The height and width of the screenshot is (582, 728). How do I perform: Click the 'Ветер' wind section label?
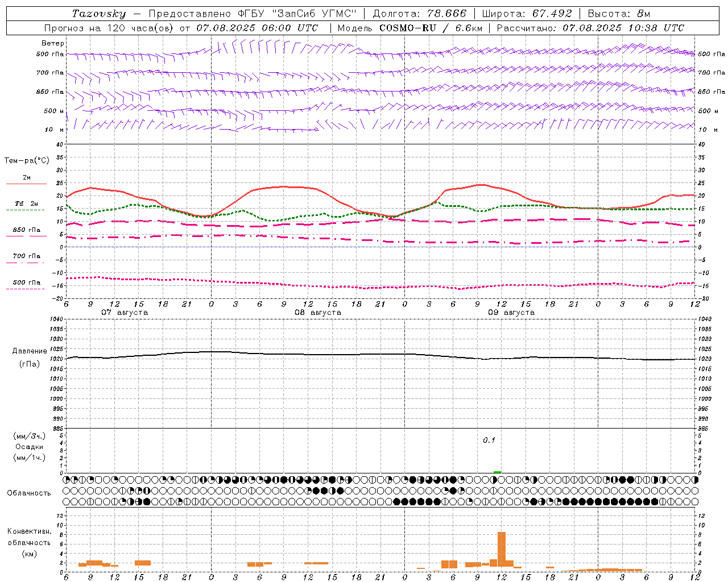click(53, 43)
